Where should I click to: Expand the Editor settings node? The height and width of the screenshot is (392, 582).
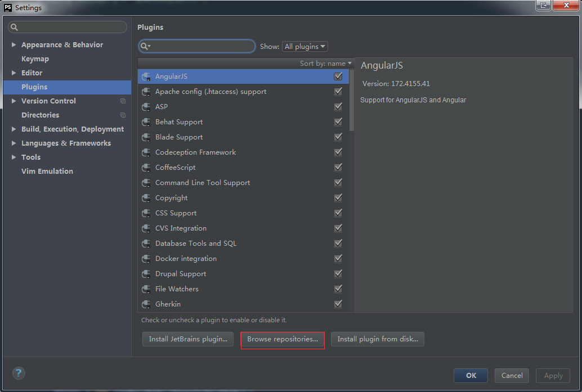coord(14,73)
